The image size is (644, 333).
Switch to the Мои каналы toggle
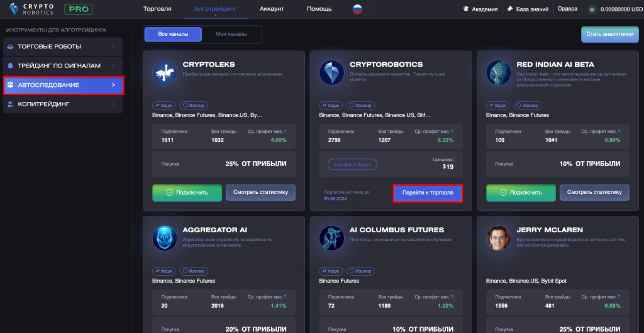231,35
